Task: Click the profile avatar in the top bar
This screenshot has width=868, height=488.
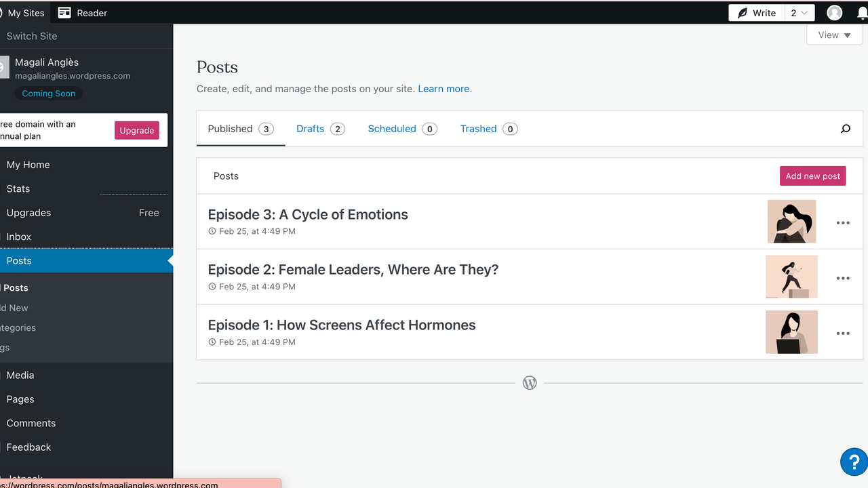Action: pos(834,12)
